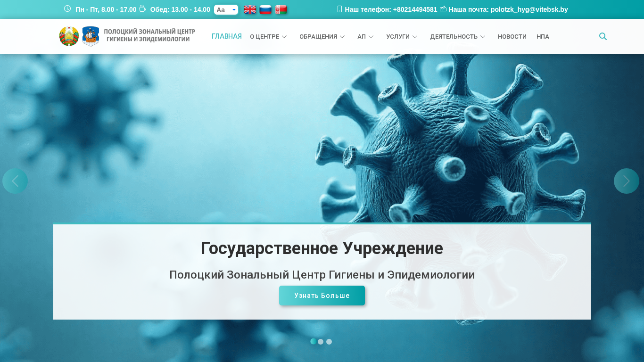Switch site language to Belarusian flag
Viewport: 644px width, 362px height.
tap(281, 9)
